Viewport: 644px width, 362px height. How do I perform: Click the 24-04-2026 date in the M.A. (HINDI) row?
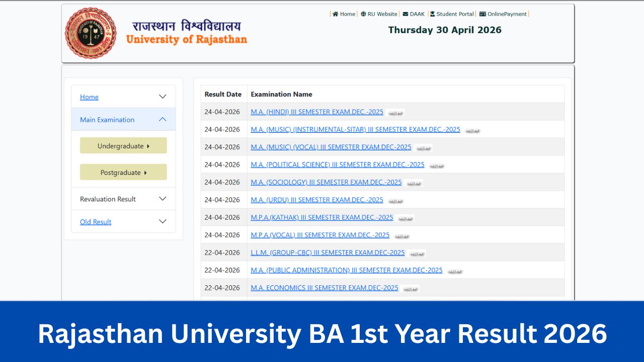(x=222, y=112)
